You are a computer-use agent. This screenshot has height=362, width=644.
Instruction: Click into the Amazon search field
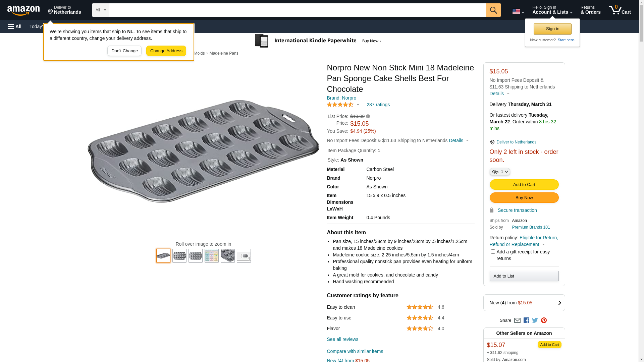click(297, 10)
